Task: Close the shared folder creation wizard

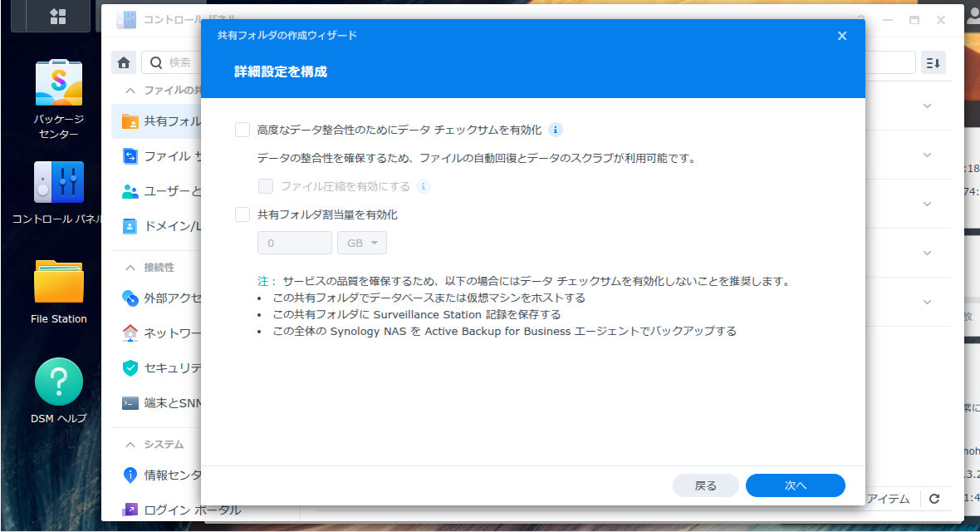Action: pyautogui.click(x=842, y=36)
